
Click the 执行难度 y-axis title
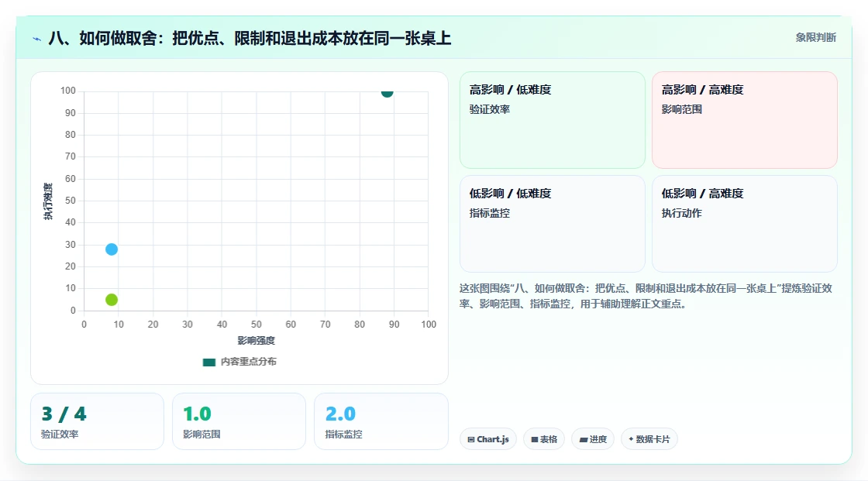(x=48, y=201)
